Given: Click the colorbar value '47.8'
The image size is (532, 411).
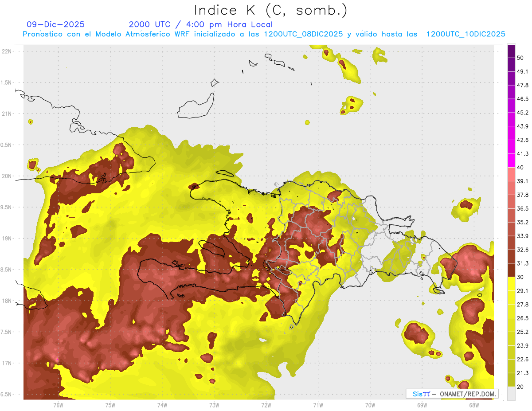Looking at the screenshot, I should point(522,85).
